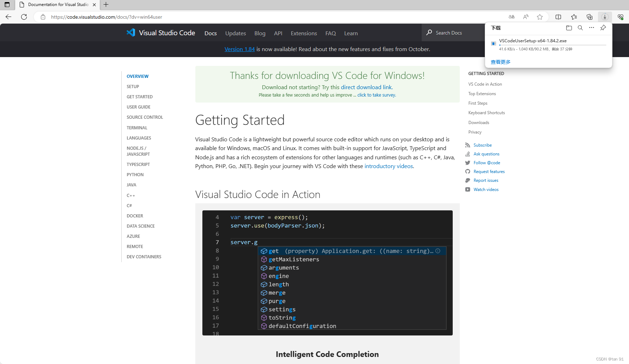629x364 pixels.
Task: Expand PYTHON section in sidebar
Action: click(135, 175)
